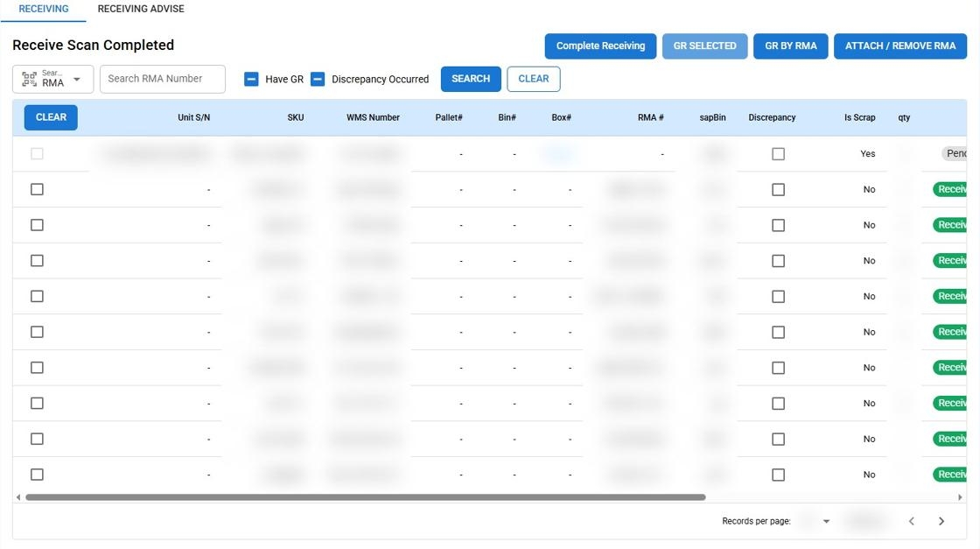The image size is (980, 549).
Task: Open the Records per page dropdown
Action: coord(826,521)
